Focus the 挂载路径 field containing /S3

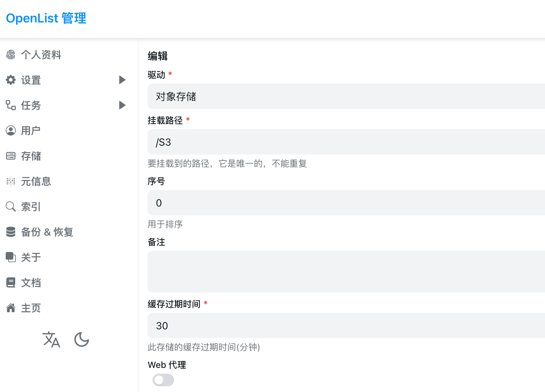346,142
